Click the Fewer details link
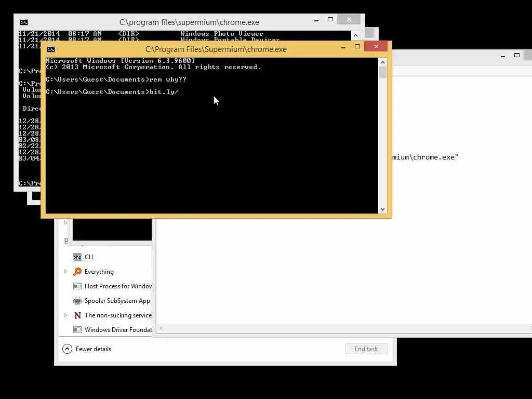 [94, 349]
